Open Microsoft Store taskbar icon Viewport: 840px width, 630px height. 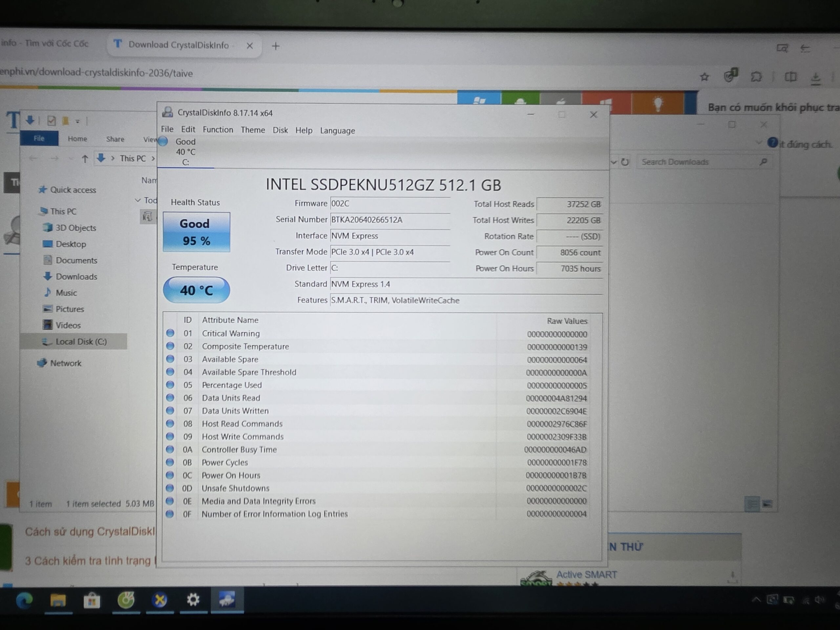click(92, 600)
